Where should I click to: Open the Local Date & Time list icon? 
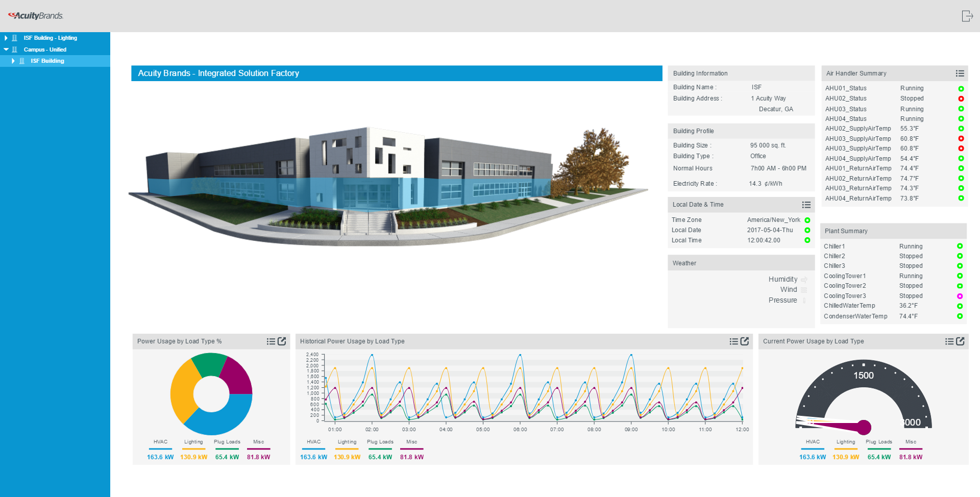tap(806, 205)
